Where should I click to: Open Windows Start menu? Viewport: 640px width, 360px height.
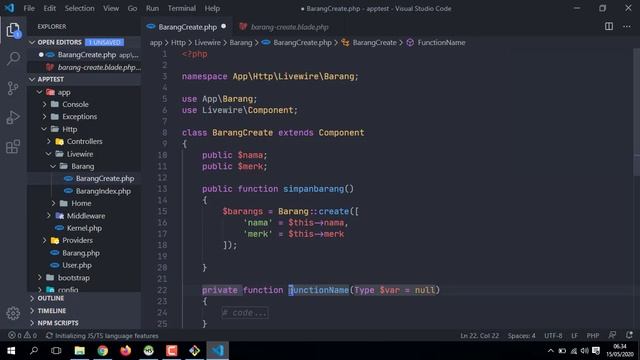tap(11, 351)
